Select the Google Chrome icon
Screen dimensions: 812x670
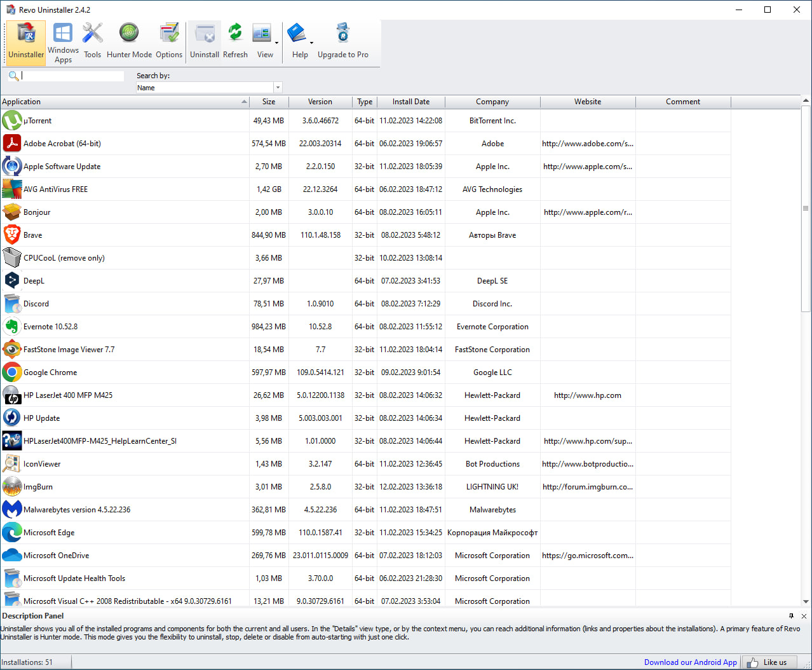coord(11,372)
